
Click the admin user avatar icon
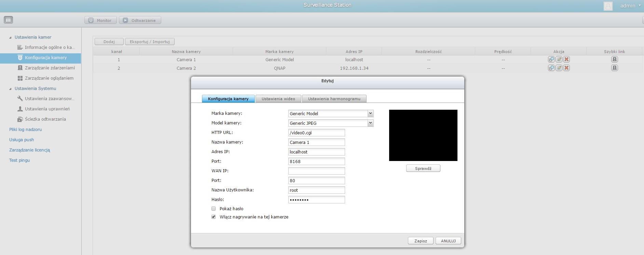pos(608,6)
